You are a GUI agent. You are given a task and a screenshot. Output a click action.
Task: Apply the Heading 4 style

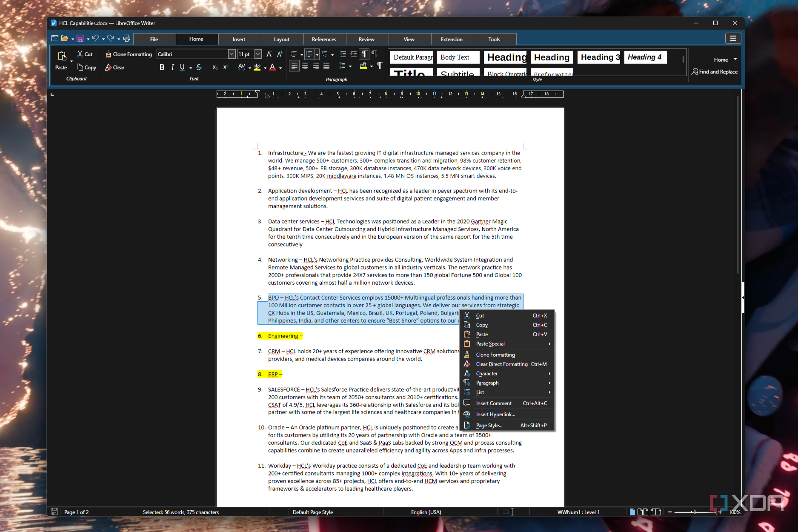tap(645, 57)
